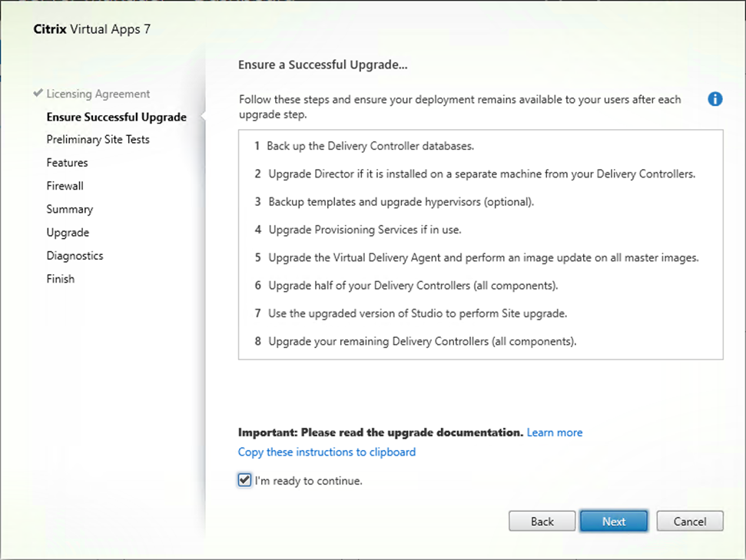Click the Licensing Agreement checkmark icon
This screenshot has height=560, width=746.
tap(38, 93)
